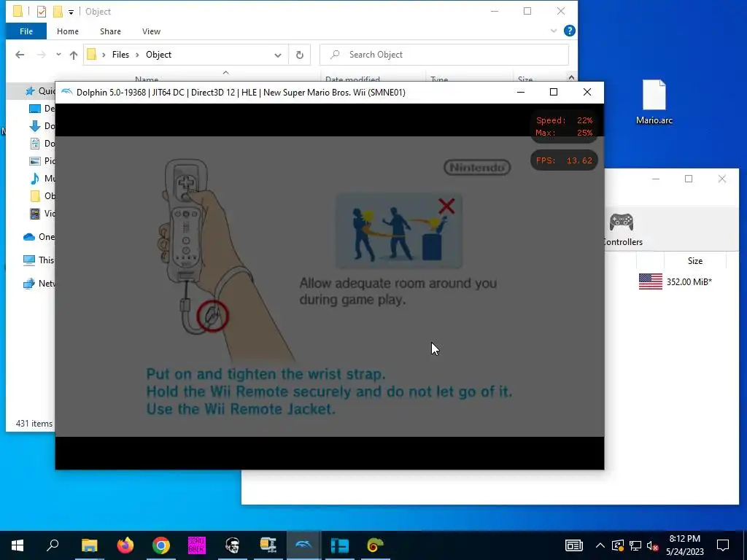Click the properties checkmark quick access icon

coord(42,12)
